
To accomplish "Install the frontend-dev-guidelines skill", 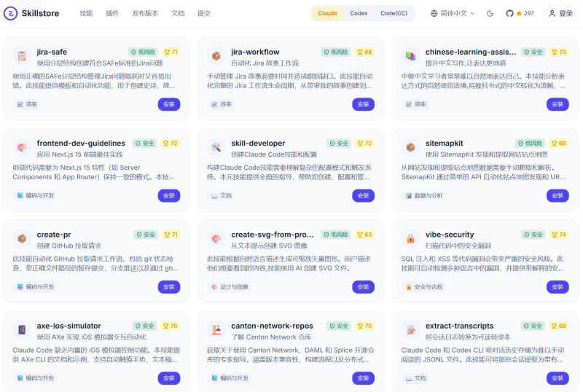I will click(x=169, y=195).
